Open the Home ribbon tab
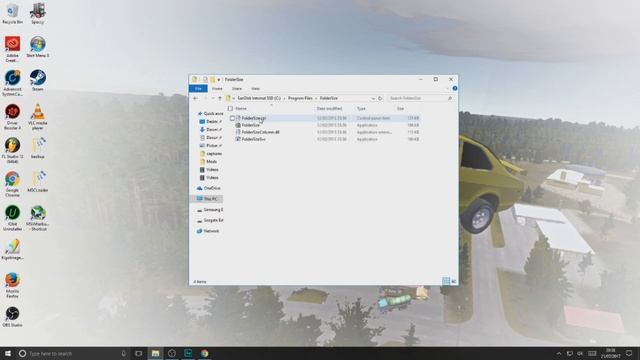This screenshot has width=640, height=360. [x=217, y=89]
